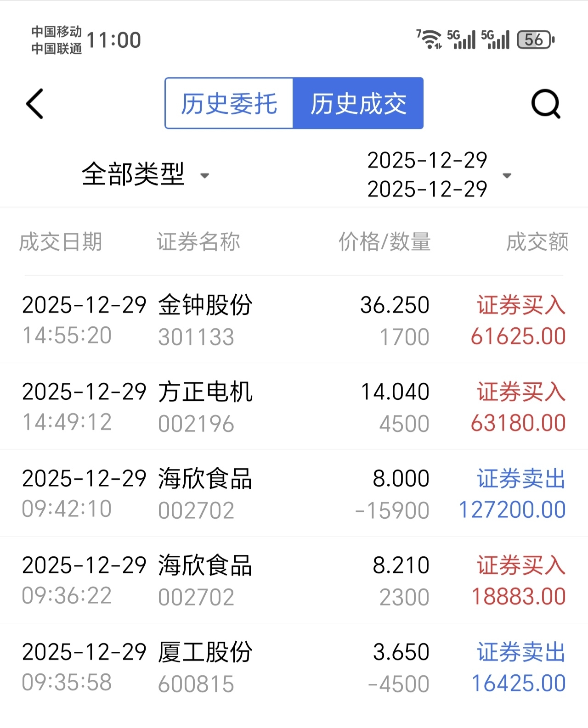This screenshot has width=588, height=728.
Task: Tap the Wi-Fi status icon
Action: tap(429, 39)
